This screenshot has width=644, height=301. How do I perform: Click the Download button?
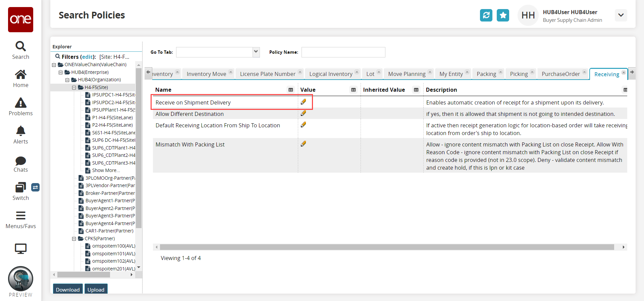[68, 289]
